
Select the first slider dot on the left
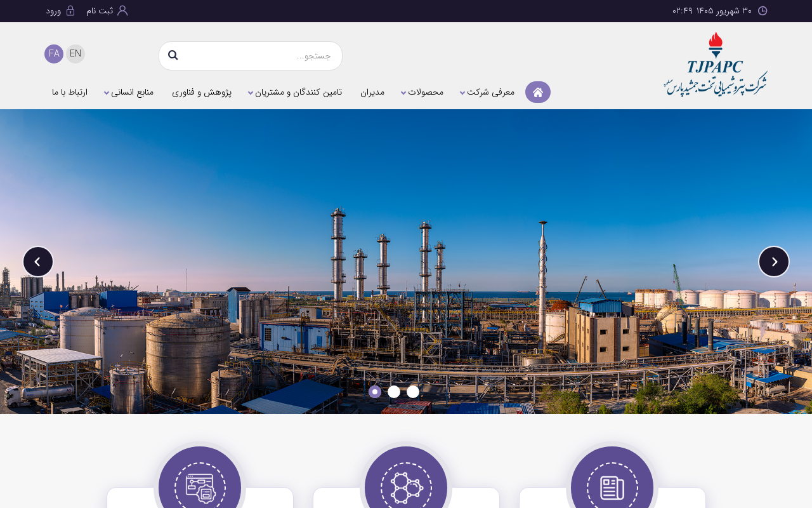pos(375,392)
